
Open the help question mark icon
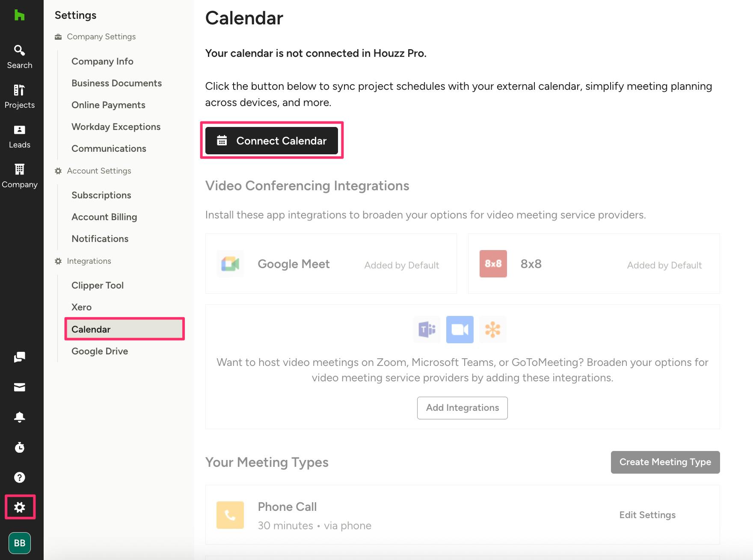(x=19, y=477)
